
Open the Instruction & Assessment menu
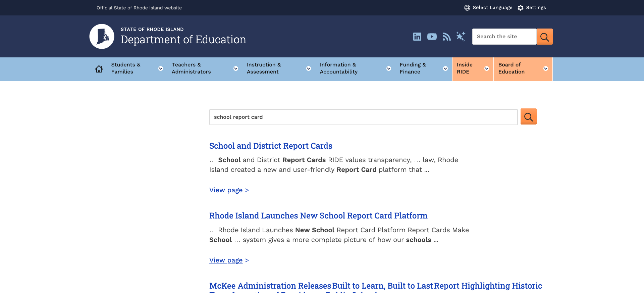264,68
